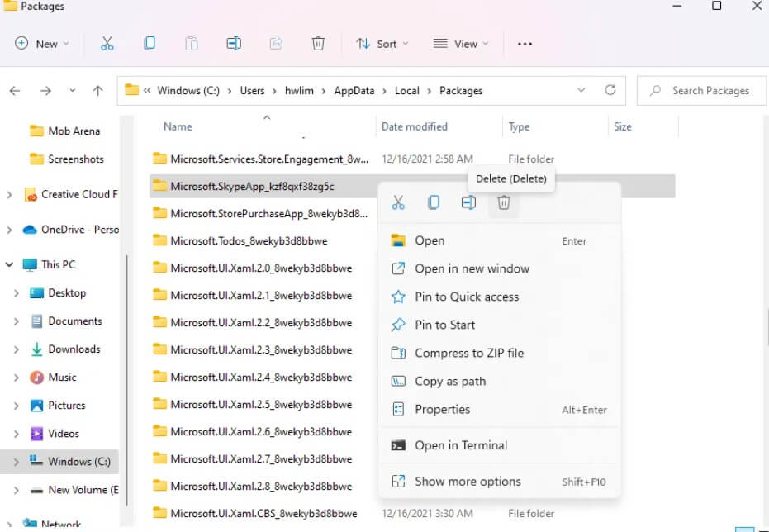
Task: Choose Open in Terminal
Action: pyautogui.click(x=499, y=445)
